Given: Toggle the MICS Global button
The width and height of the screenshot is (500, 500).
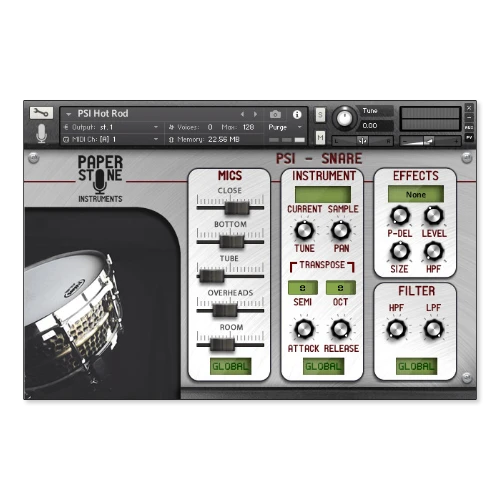Looking at the screenshot, I should coord(230,366).
